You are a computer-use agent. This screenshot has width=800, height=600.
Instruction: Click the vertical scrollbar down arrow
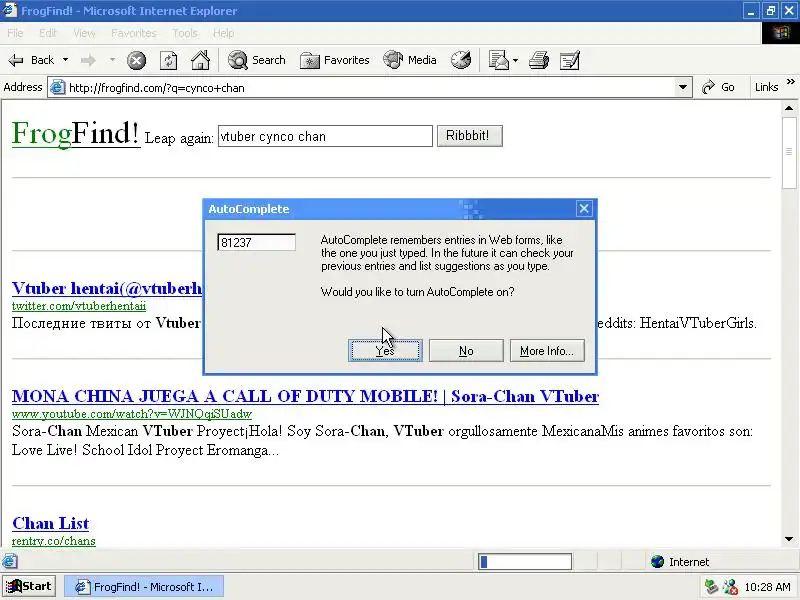point(789,539)
